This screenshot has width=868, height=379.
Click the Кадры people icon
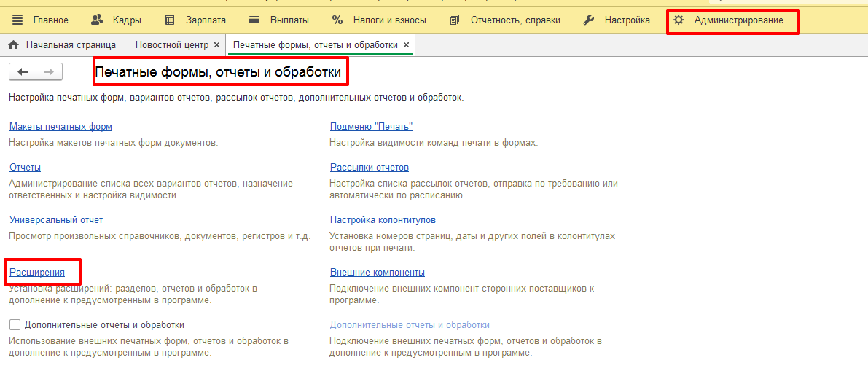(x=98, y=20)
